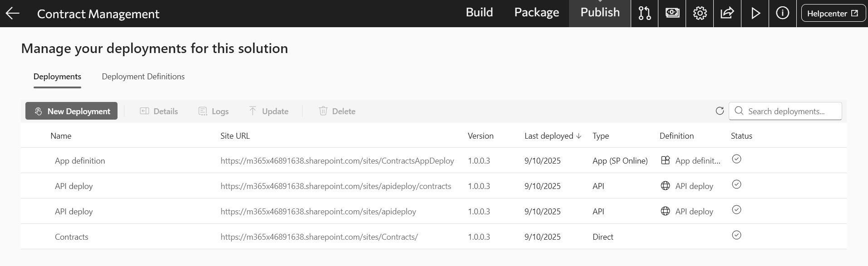Screen dimensions: 868x266
Task: Click the globe icon in first API deploy row
Action: pos(665,186)
